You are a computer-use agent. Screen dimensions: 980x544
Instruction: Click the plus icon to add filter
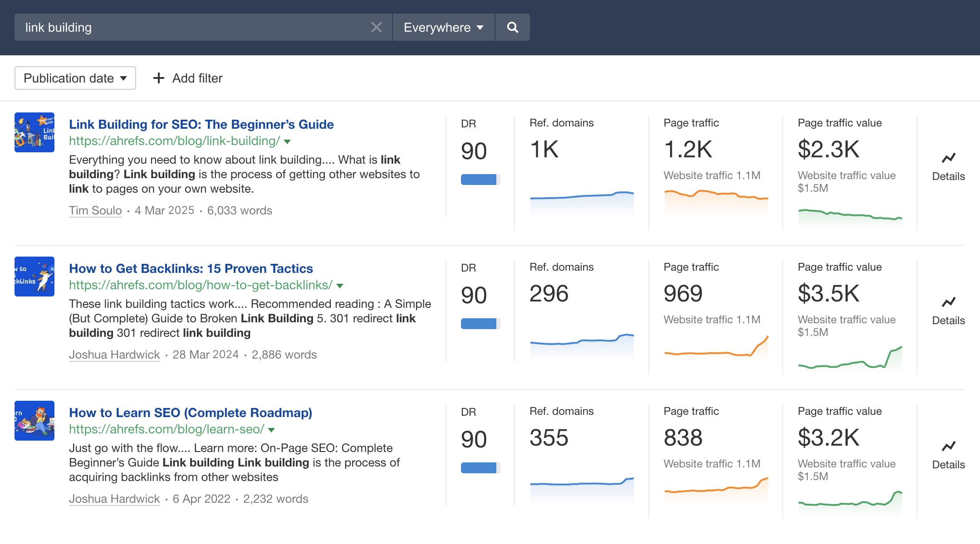tap(158, 78)
